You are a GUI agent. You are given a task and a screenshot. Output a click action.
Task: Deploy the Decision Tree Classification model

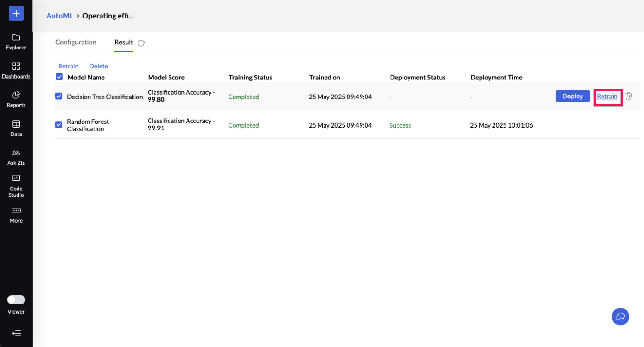pyautogui.click(x=572, y=96)
